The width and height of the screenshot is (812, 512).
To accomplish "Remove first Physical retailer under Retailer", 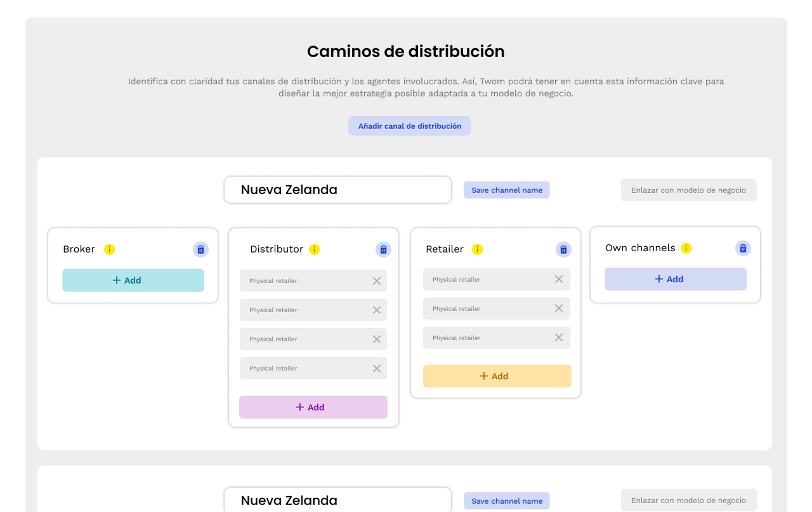I will click(x=559, y=279).
